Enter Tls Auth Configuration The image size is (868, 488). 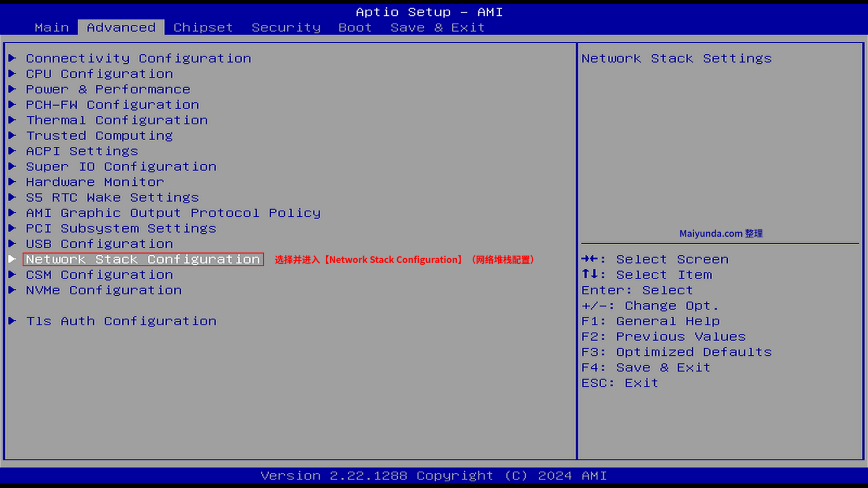point(121,321)
